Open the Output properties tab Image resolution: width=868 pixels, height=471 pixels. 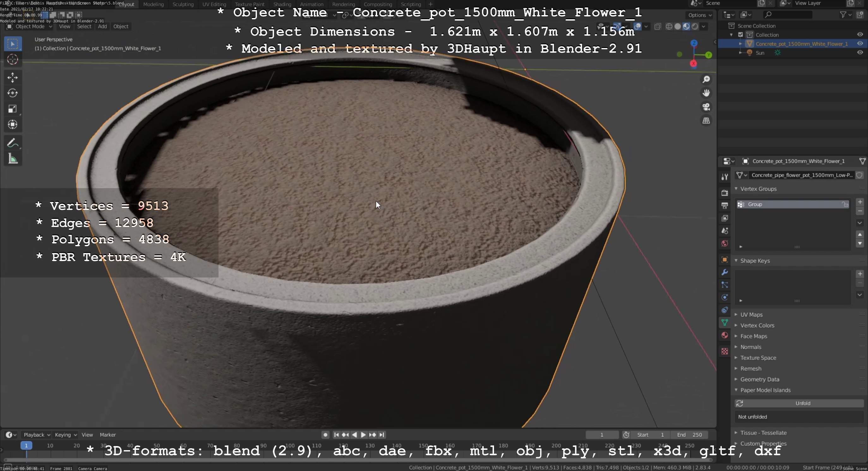[725, 206]
